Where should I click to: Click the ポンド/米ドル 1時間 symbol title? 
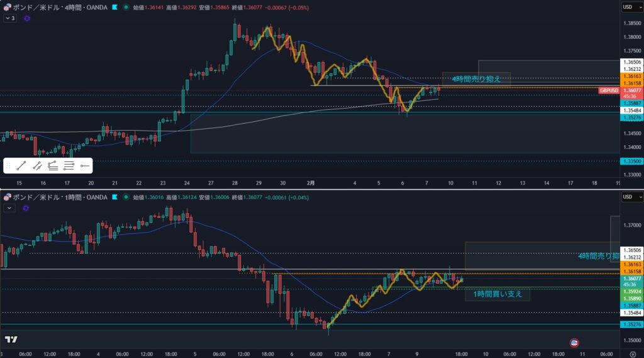tap(55, 197)
